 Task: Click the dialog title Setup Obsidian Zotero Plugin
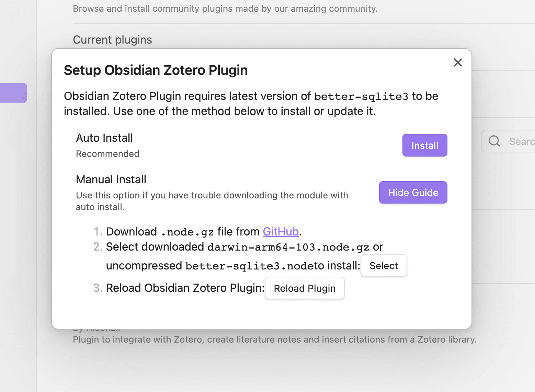pos(156,70)
